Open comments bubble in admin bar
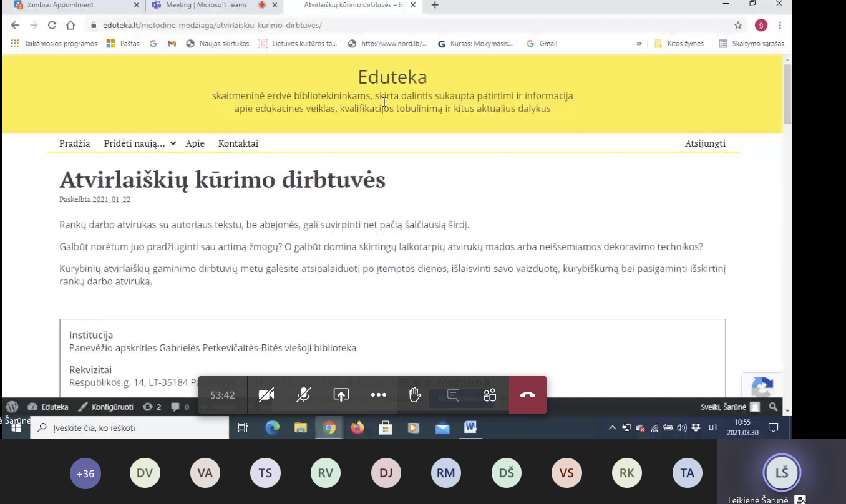846x504 pixels. point(180,407)
